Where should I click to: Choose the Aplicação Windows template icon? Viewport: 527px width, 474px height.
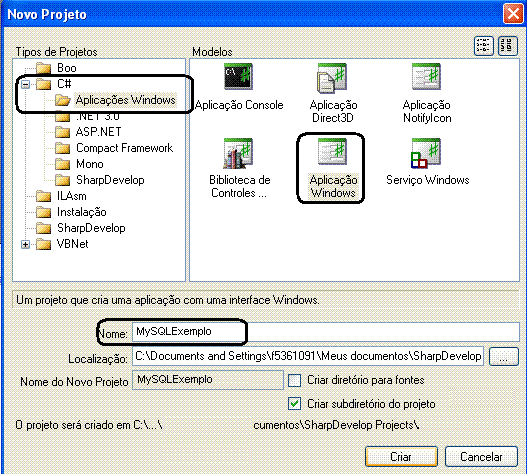pyautogui.click(x=332, y=152)
